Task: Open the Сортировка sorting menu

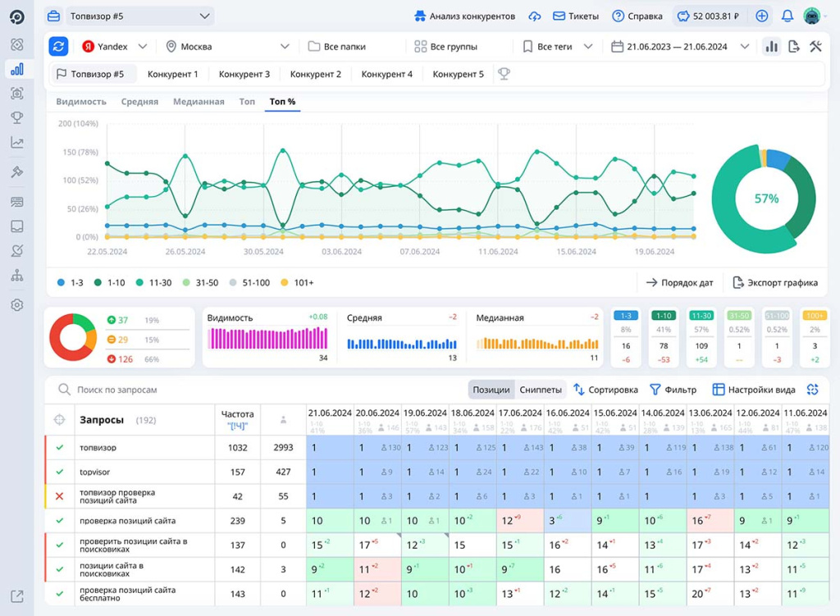Action: (x=605, y=390)
